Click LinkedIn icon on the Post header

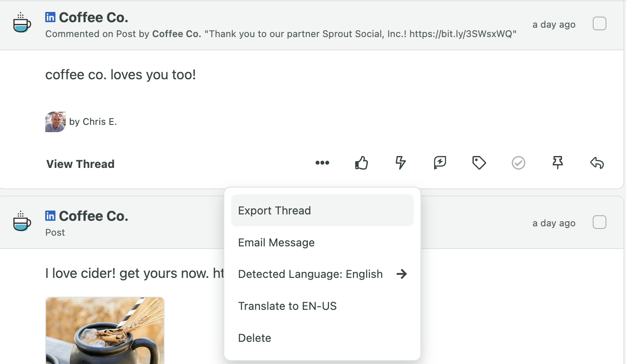pyautogui.click(x=50, y=216)
